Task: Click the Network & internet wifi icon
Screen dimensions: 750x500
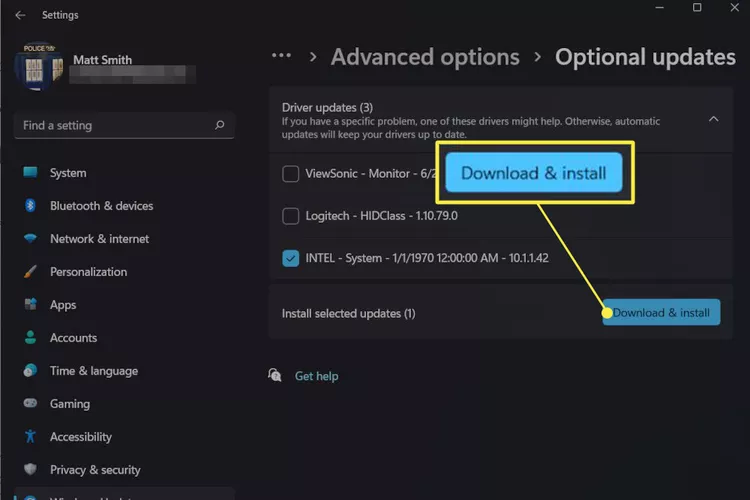Action: coord(30,238)
